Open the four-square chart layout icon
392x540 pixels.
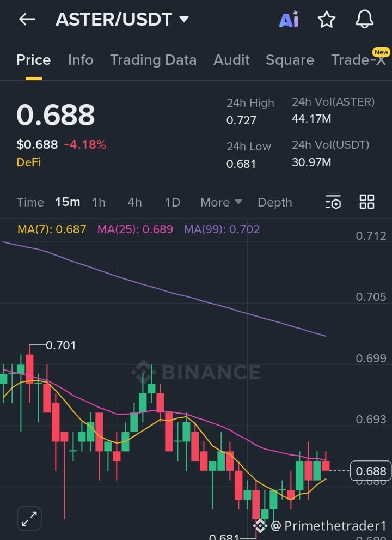(x=367, y=202)
